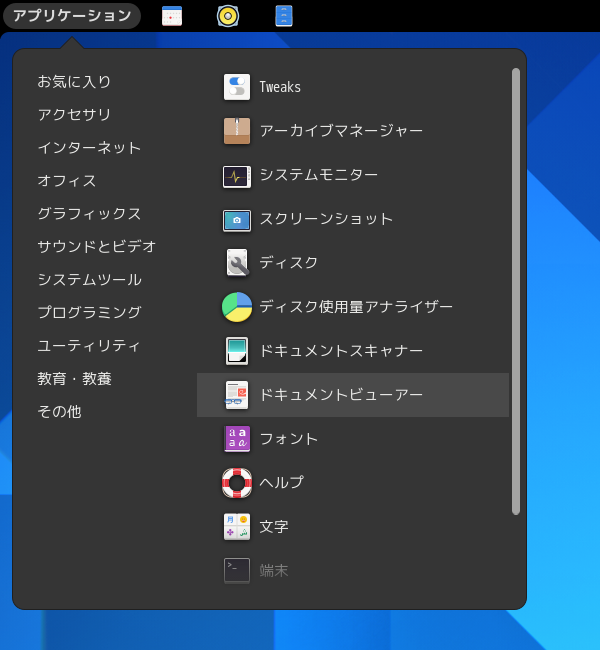Click the ディスク使用量アナライザー pie chart icon

[x=237, y=307]
